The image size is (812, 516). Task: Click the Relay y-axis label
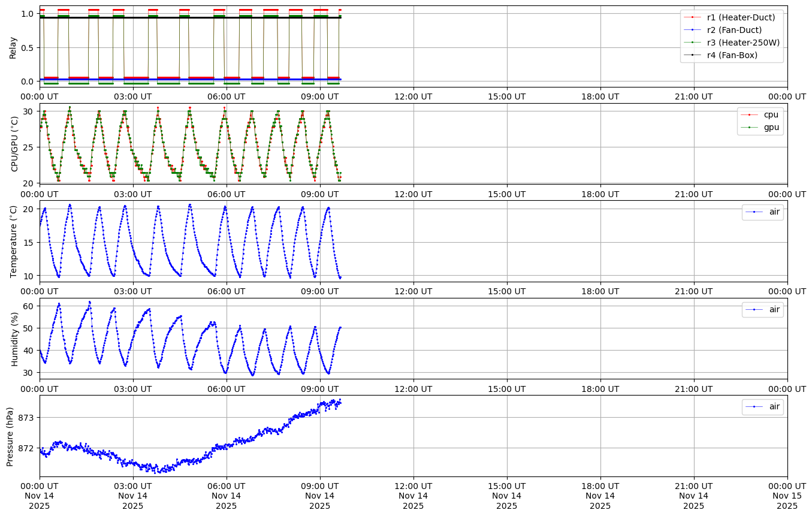pos(13,47)
